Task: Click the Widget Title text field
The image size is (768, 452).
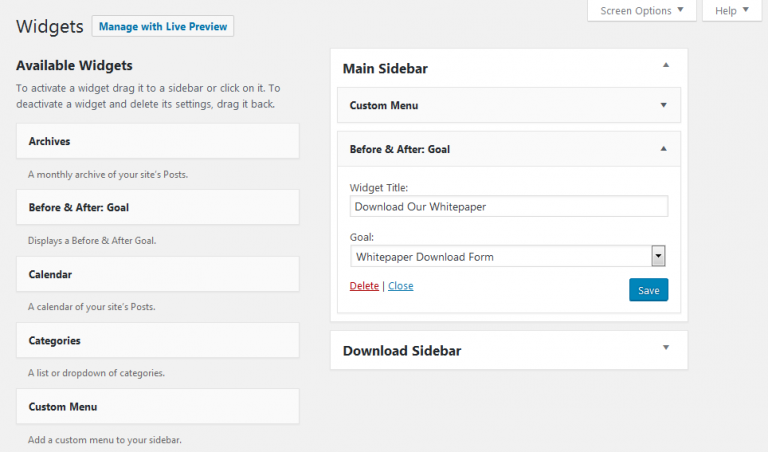Action: [x=509, y=206]
